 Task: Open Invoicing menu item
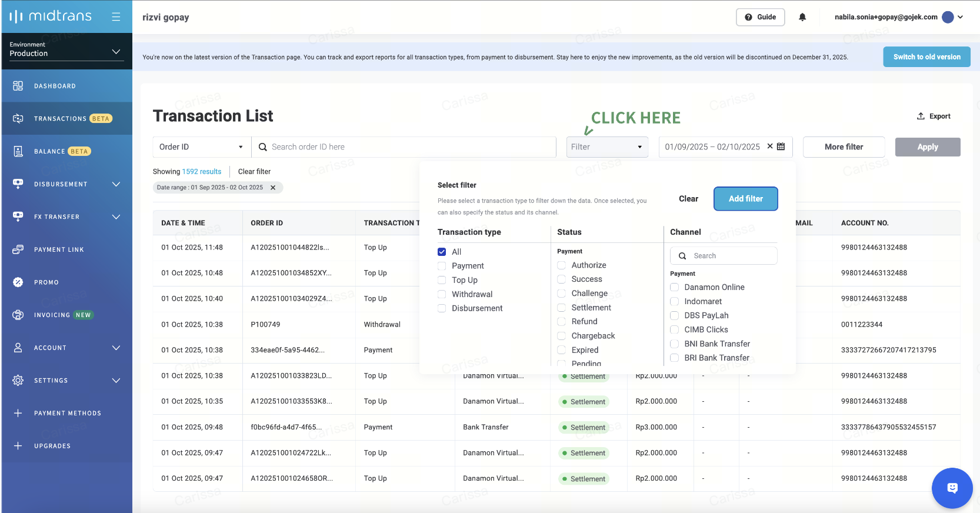point(52,315)
